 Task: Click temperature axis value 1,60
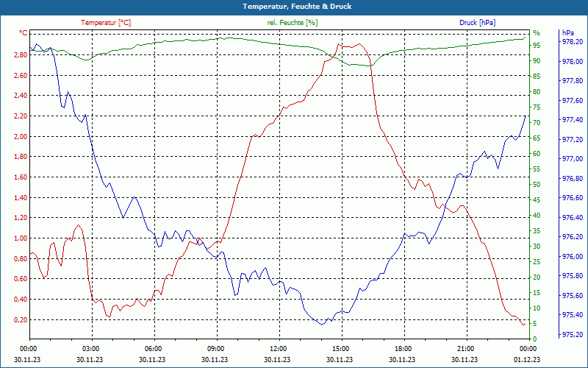[21, 177]
